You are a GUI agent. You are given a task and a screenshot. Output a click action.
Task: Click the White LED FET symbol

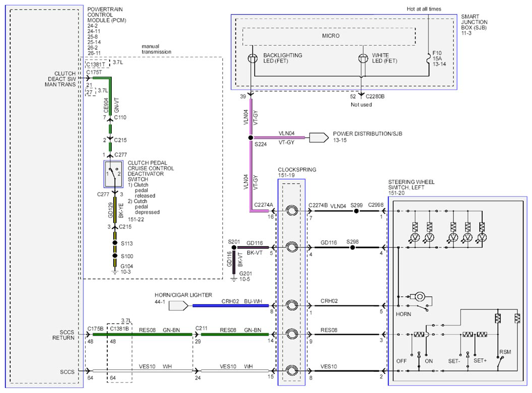(363, 58)
